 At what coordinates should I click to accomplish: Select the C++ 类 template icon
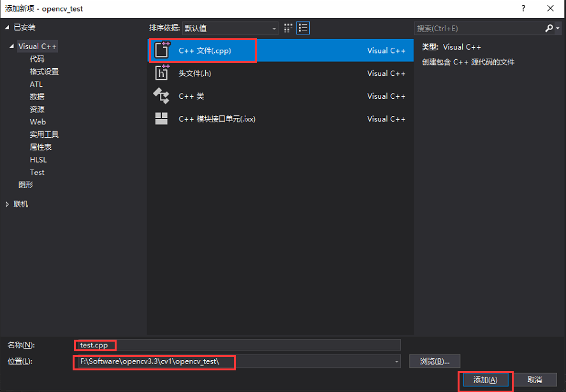[x=161, y=96]
